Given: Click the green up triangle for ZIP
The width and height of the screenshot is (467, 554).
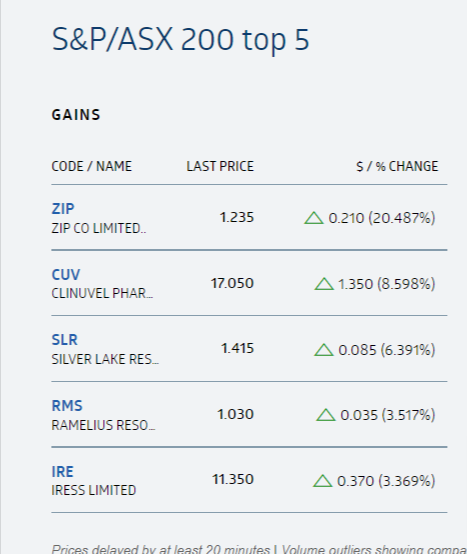Looking at the screenshot, I should pos(314,218).
